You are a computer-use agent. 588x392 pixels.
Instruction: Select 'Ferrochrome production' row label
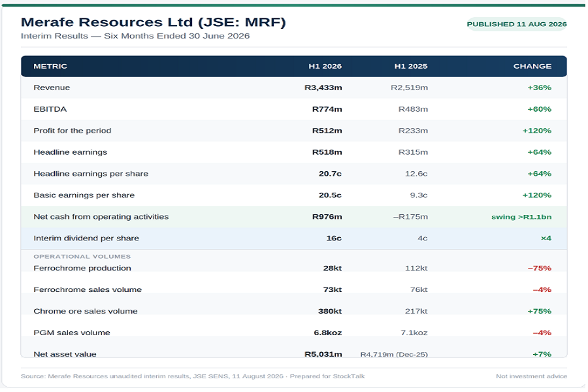click(x=82, y=269)
